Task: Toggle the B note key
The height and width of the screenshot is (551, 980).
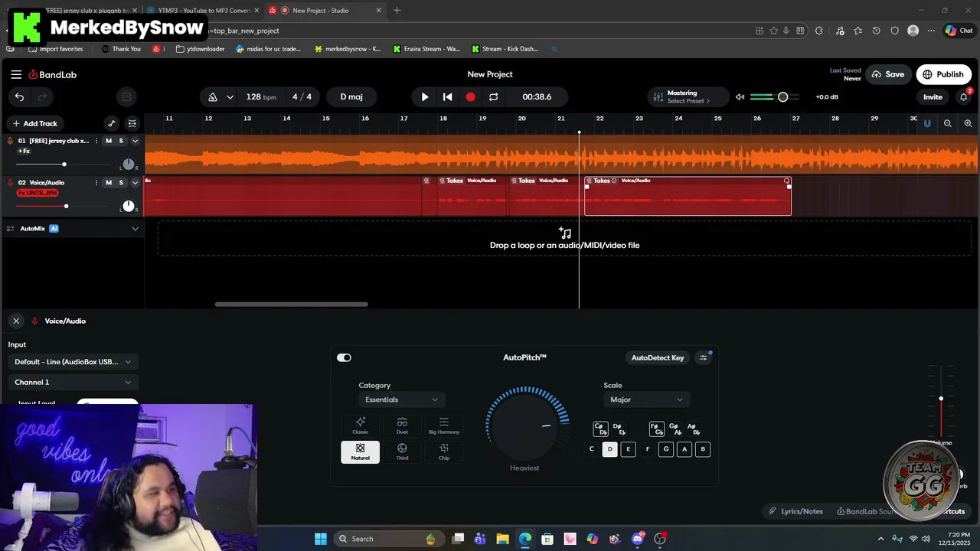Action: (703, 449)
